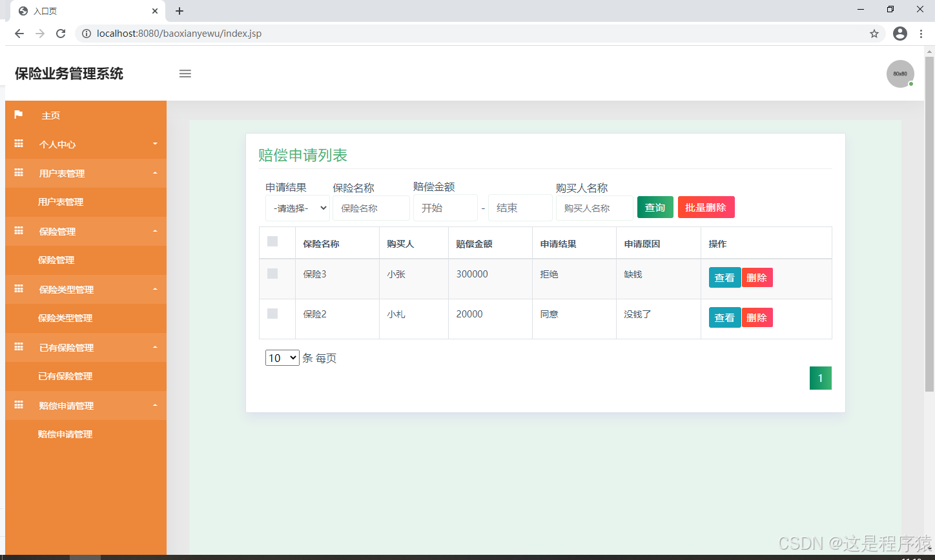The height and width of the screenshot is (560, 935).
Task: Click the page scrollbar on the right
Action: (929, 219)
